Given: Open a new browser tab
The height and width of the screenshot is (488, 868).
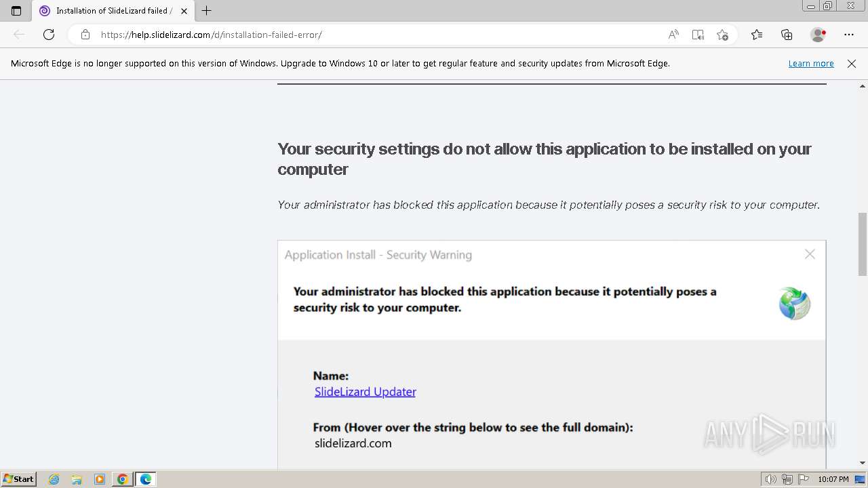Looking at the screenshot, I should point(207,11).
